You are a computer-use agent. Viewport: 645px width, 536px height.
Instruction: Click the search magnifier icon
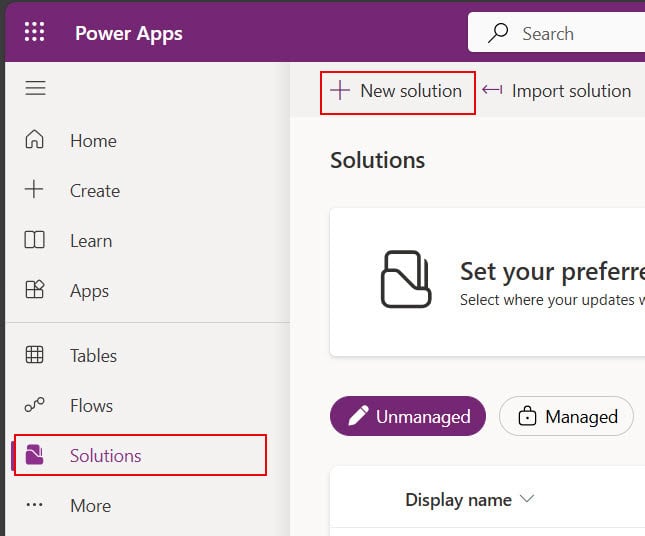(x=498, y=33)
